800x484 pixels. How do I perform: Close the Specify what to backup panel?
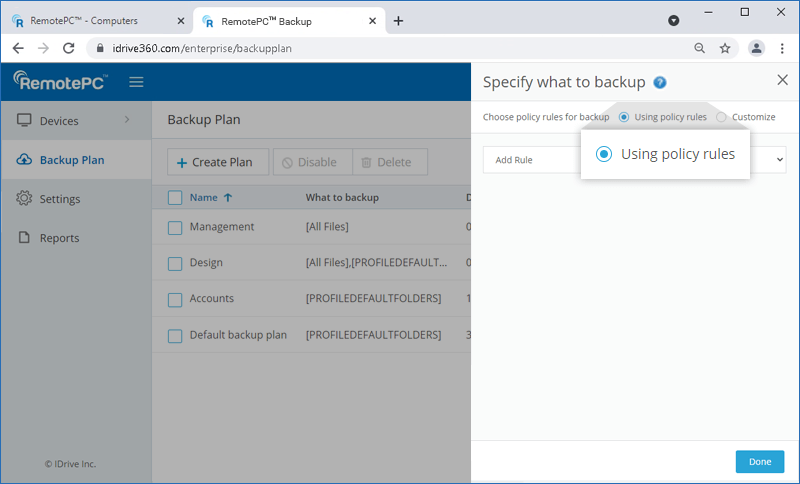(782, 81)
